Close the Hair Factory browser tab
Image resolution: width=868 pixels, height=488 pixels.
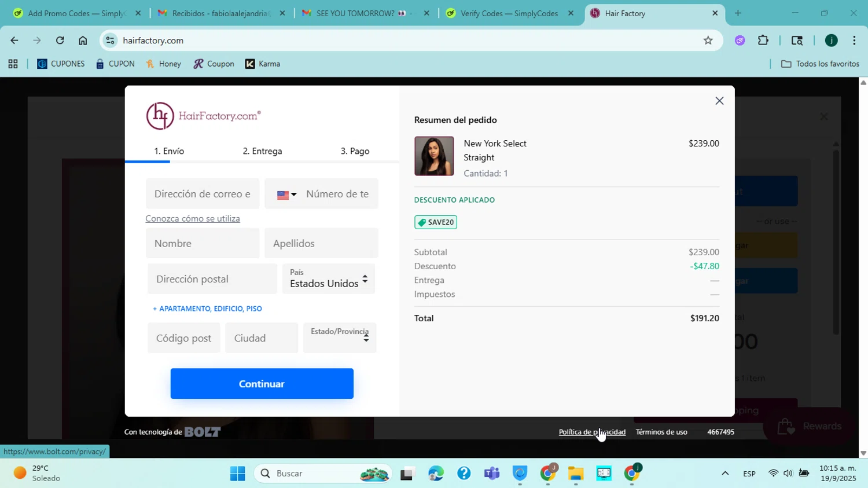click(x=715, y=13)
